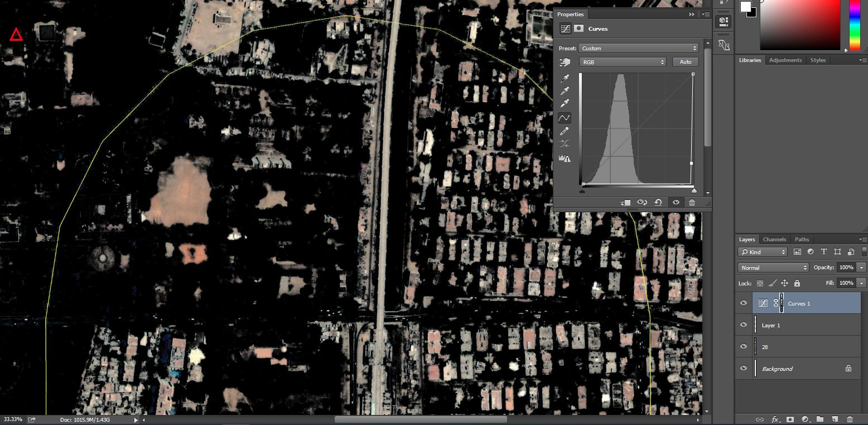This screenshot has width=868, height=425.
Task: Create a new layer group
Action: coord(820,419)
